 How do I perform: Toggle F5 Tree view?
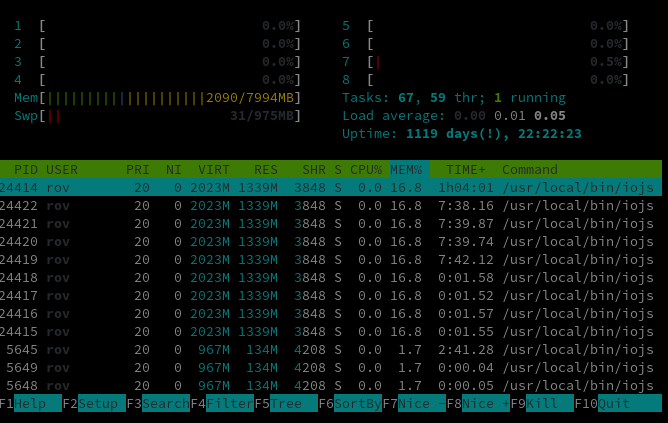pos(286,403)
